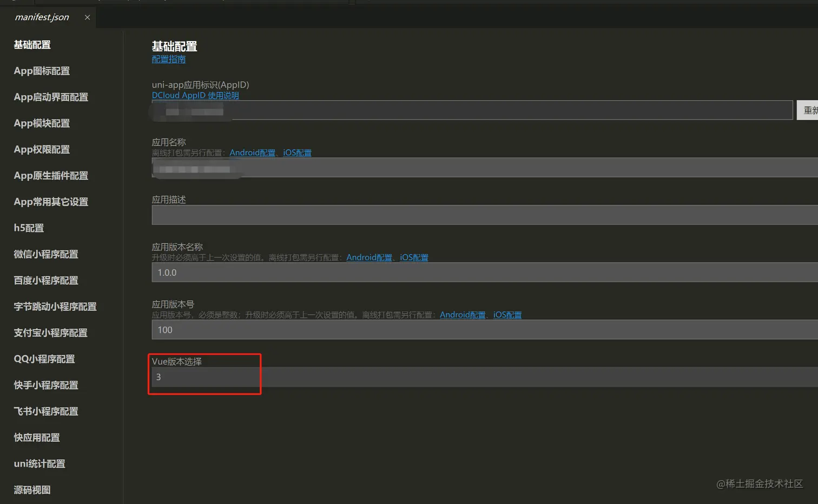
Task: Go to 支付宝小程序配置 section
Action: pyautogui.click(x=50, y=333)
